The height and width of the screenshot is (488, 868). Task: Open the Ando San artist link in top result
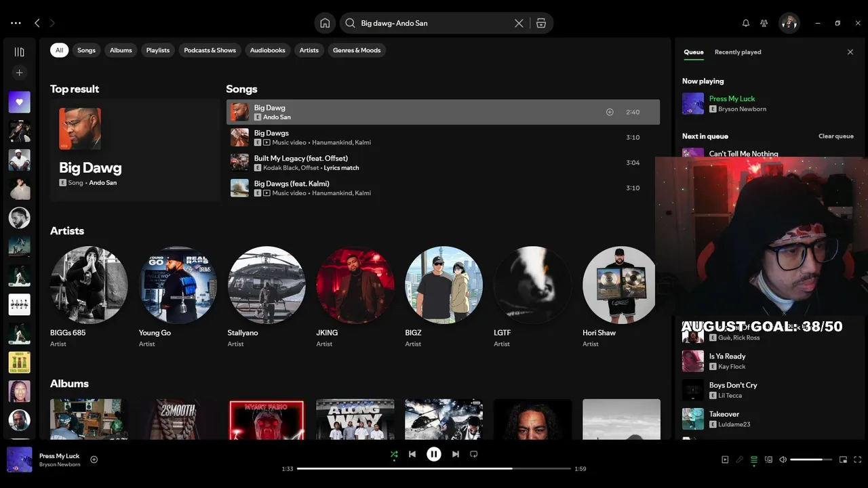[x=102, y=183]
